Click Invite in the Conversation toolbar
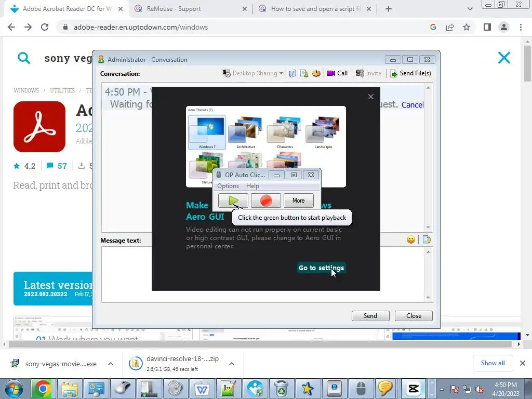This screenshot has height=399, width=532. click(x=368, y=73)
